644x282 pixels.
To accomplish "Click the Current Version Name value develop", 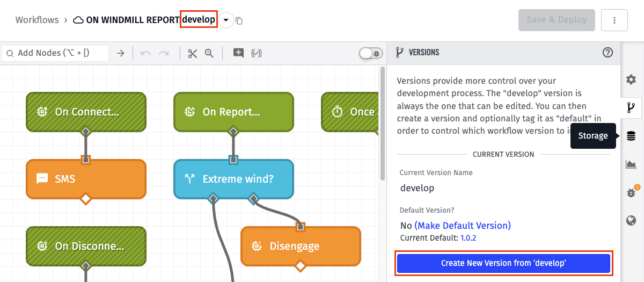I will [418, 188].
